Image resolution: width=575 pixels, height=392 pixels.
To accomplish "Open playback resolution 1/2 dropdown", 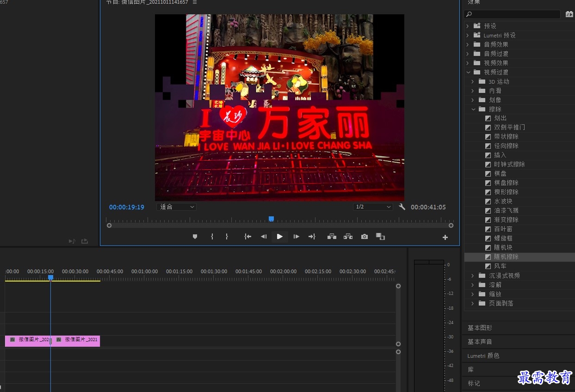I will [x=373, y=207].
